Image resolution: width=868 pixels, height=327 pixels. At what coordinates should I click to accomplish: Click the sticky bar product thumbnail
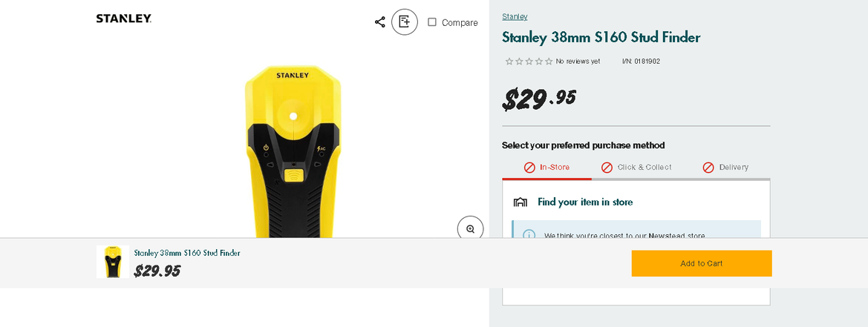click(x=113, y=262)
